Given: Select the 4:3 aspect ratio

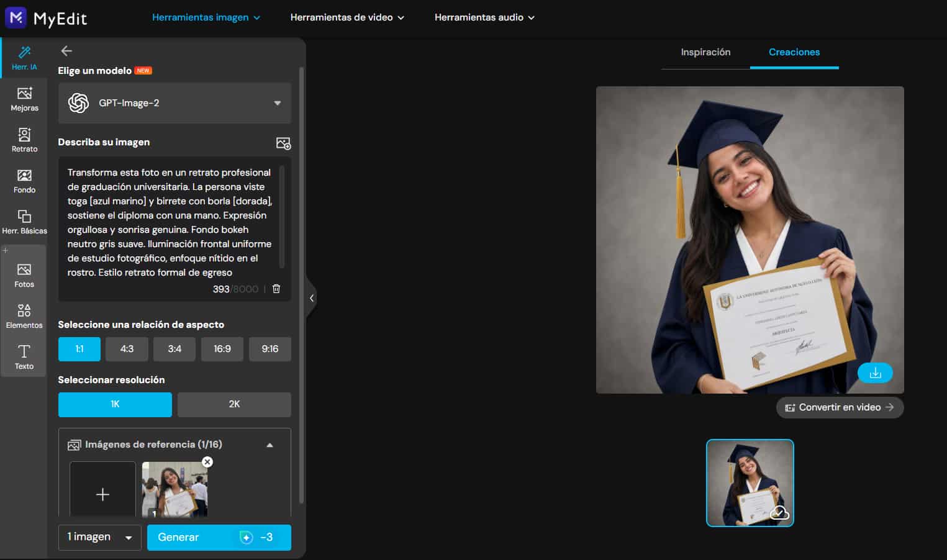Looking at the screenshot, I should [x=127, y=349].
